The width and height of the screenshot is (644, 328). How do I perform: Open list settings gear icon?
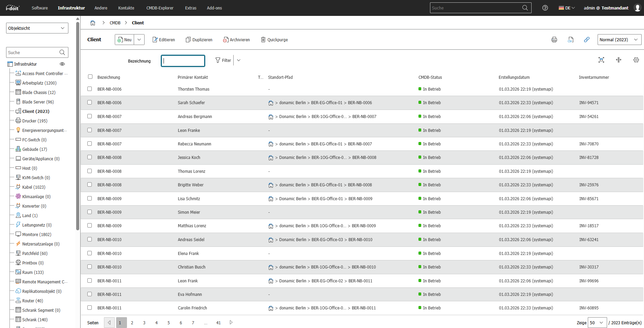pos(636,60)
